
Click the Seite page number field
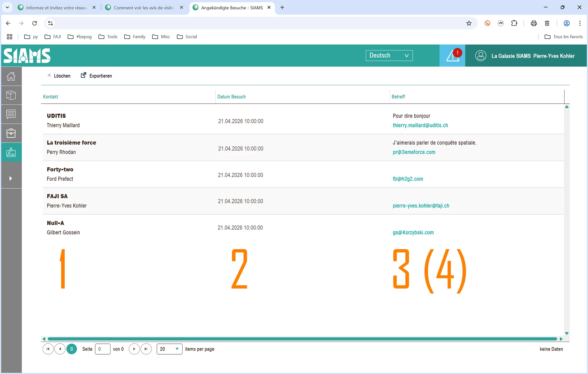point(103,349)
